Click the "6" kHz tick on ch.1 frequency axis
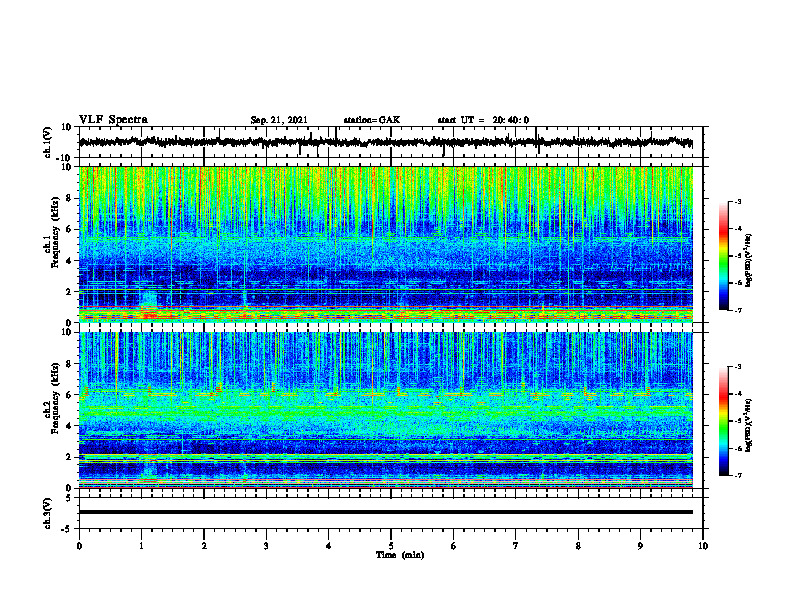Viewport: 792px width, 612px height. point(69,230)
